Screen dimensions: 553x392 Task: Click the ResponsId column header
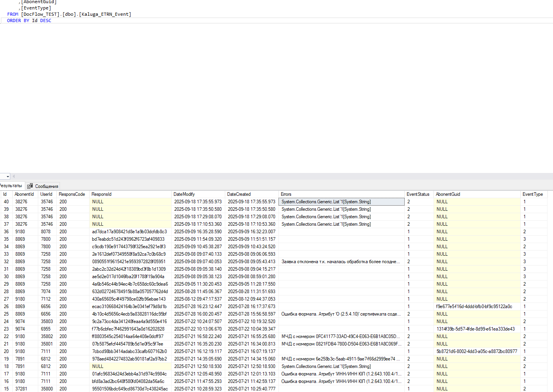pos(130,194)
